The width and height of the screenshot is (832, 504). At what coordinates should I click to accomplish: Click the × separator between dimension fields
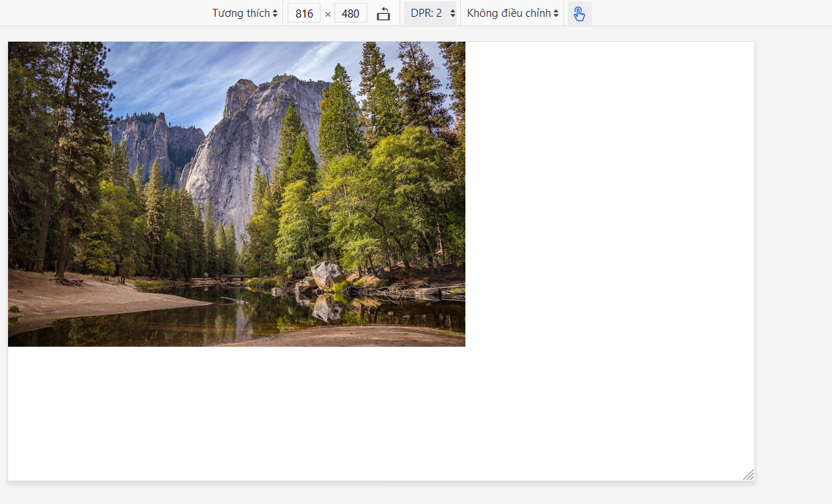point(328,14)
